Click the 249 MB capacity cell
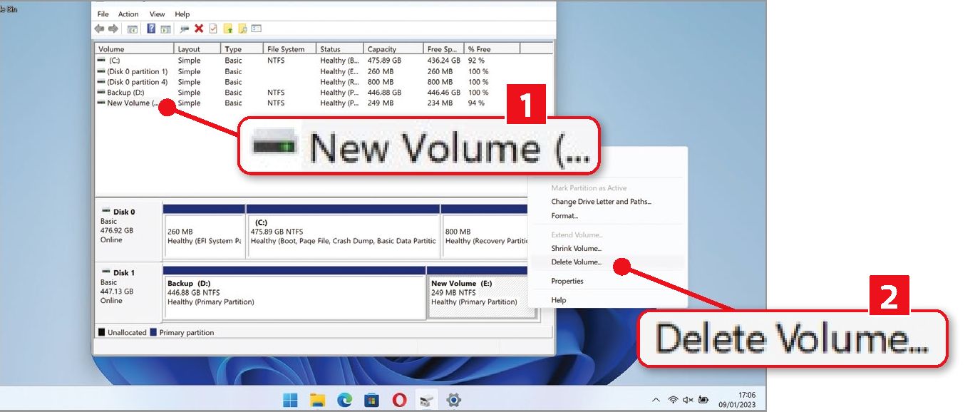 point(381,103)
